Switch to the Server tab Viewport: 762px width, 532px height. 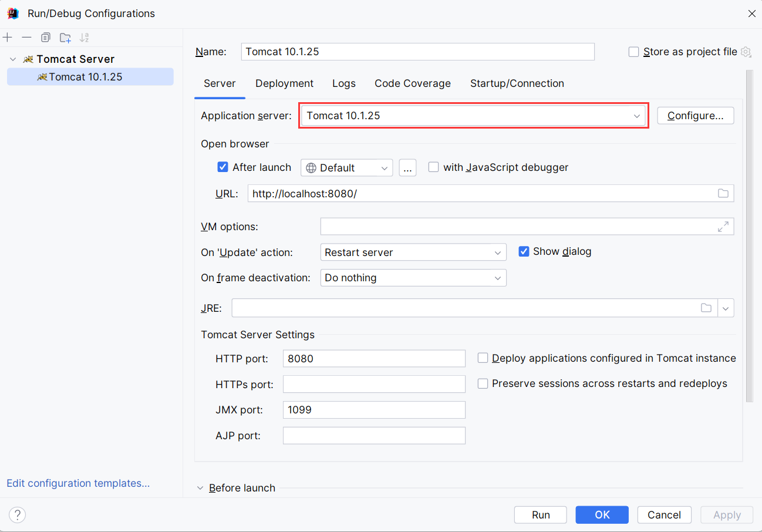pos(220,83)
